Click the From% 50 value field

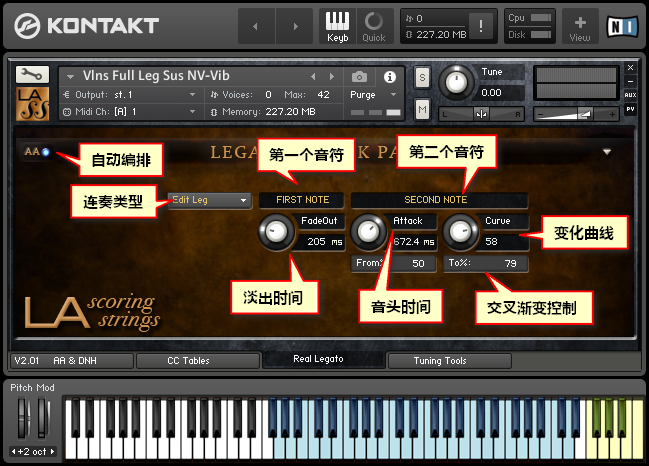coord(394,264)
